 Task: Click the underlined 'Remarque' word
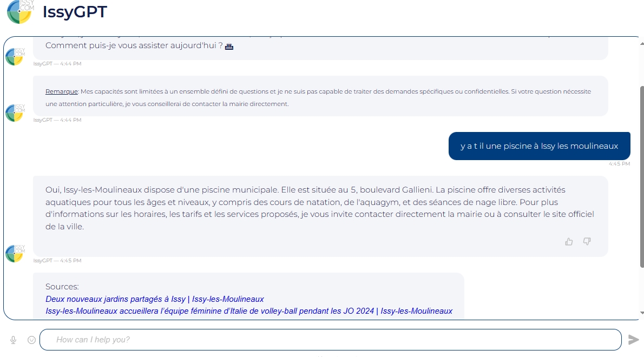62,91
